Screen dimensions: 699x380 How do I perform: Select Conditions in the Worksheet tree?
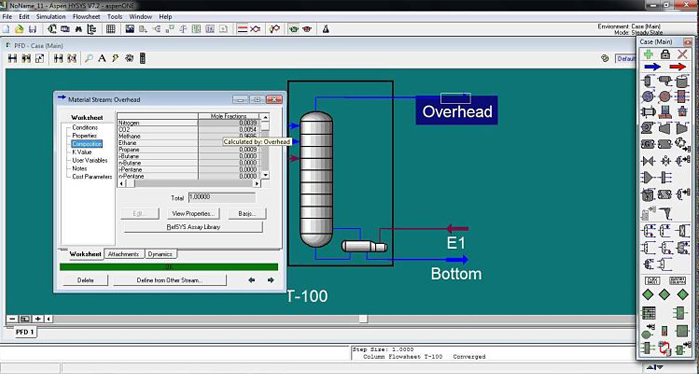(x=85, y=128)
